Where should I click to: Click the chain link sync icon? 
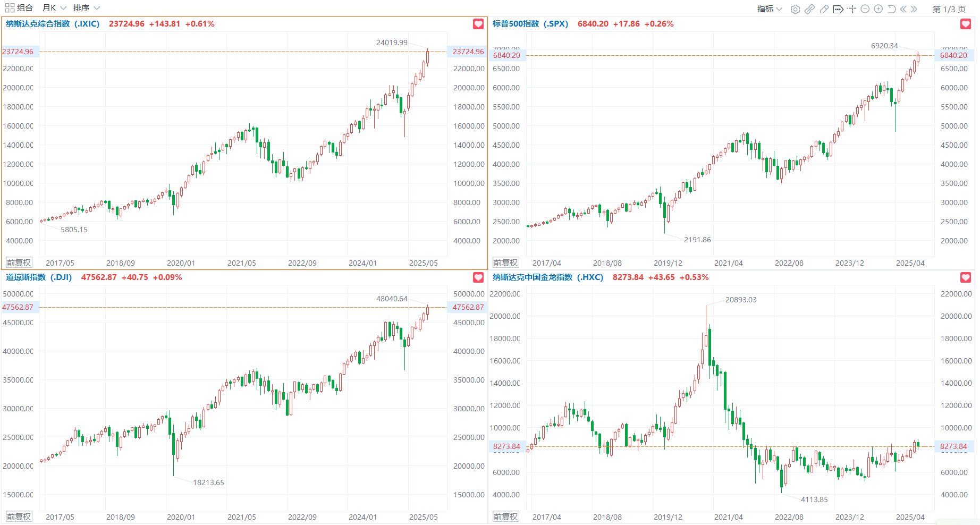(x=809, y=9)
